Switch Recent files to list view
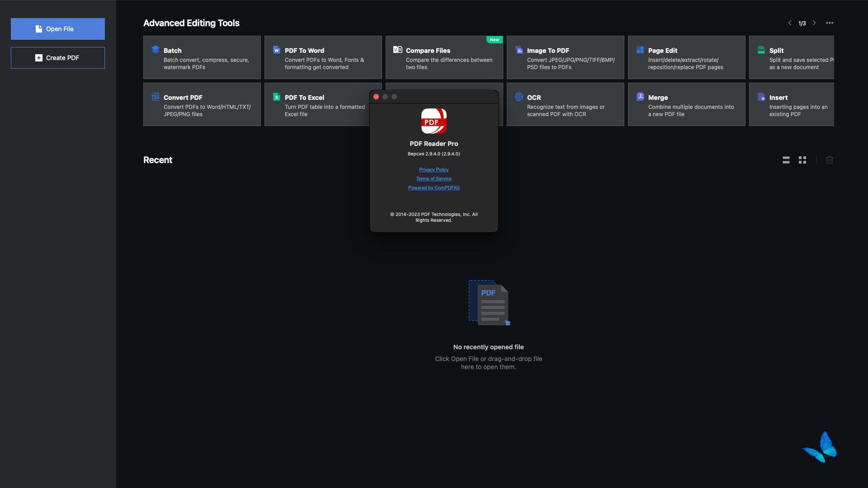This screenshot has height=488, width=868. pyautogui.click(x=786, y=160)
